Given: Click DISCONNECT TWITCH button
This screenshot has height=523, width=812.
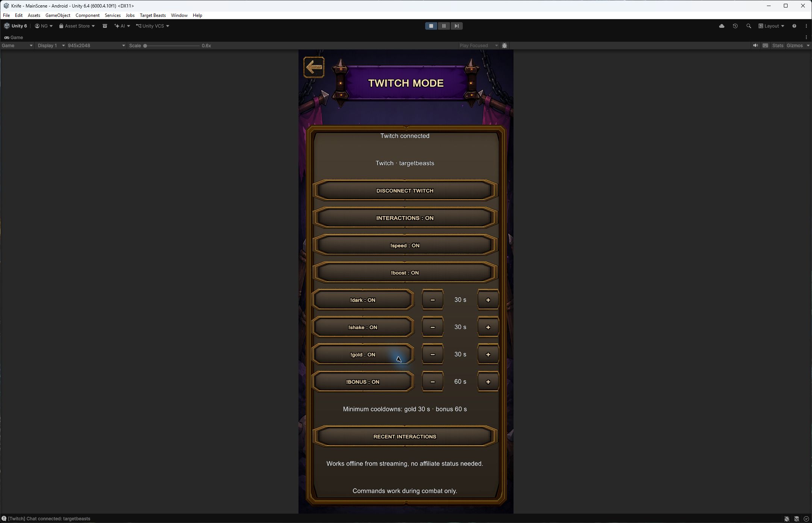Looking at the screenshot, I should [x=405, y=190].
